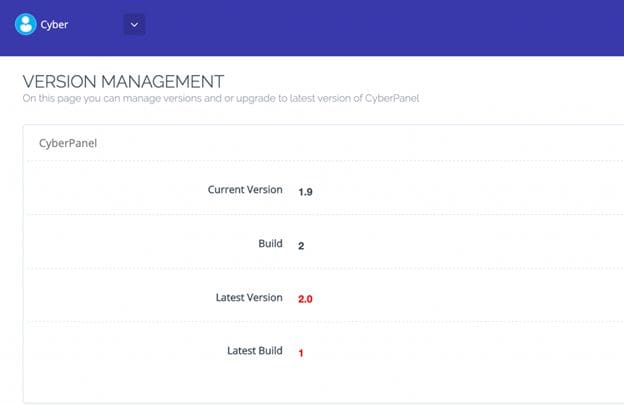Click white space right of VERSION MANAGEMENT heading
Image resolution: width=624 pixels, height=405 pixels.
(420, 81)
